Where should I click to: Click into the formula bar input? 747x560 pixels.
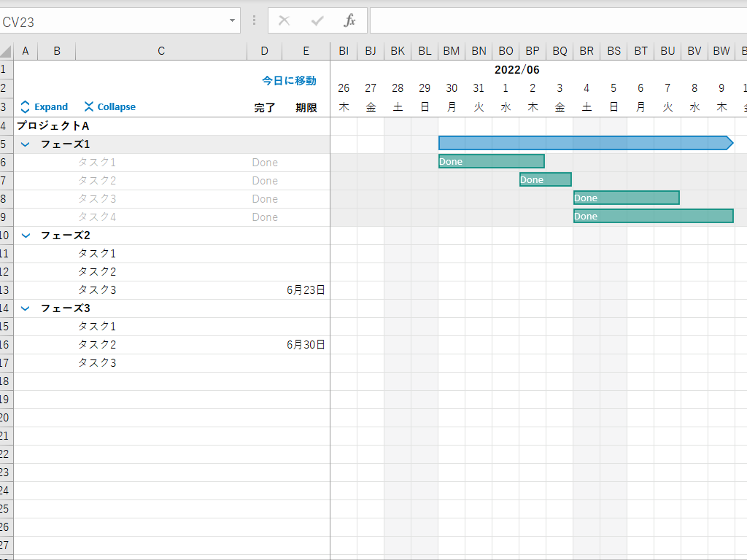point(558,21)
